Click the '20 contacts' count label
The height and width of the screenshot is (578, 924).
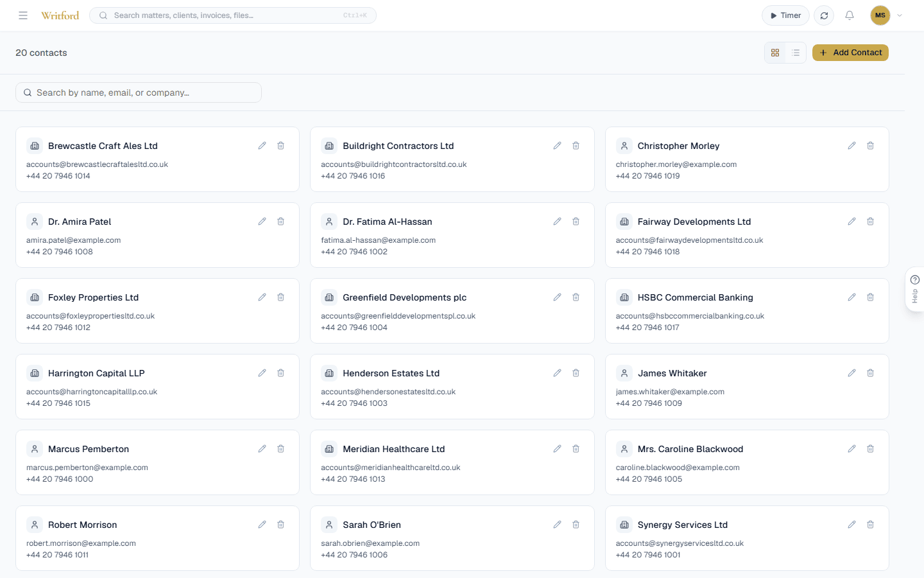(x=41, y=53)
